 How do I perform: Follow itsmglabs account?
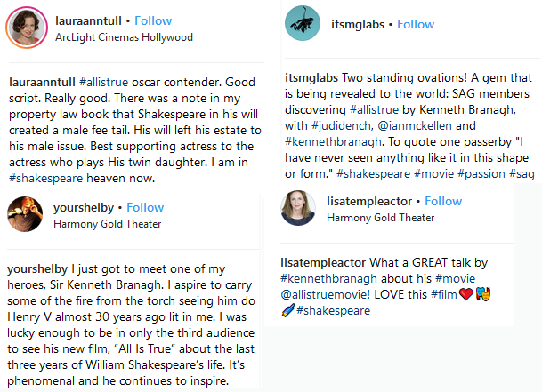[415, 24]
